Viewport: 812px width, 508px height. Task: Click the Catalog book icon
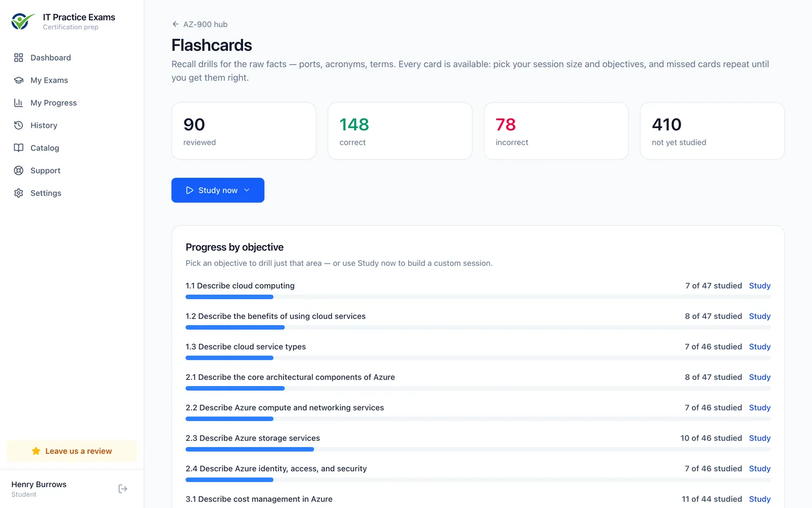19,148
